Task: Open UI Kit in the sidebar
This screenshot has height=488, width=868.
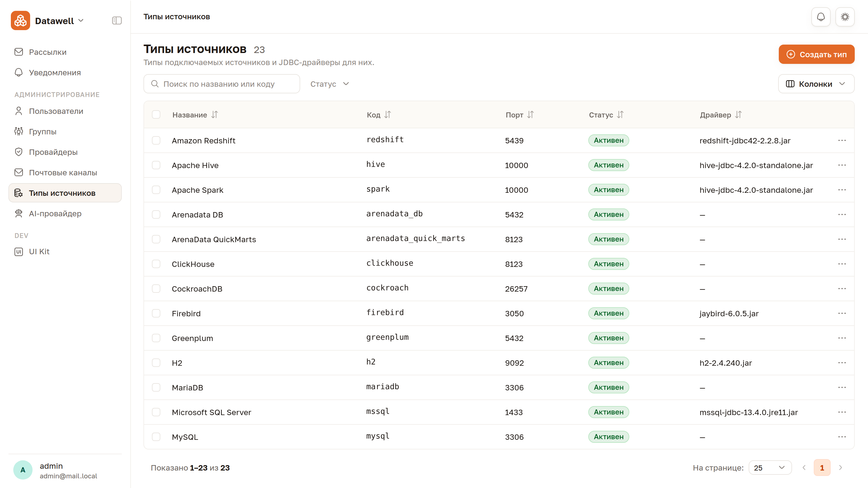Action: pos(65,252)
